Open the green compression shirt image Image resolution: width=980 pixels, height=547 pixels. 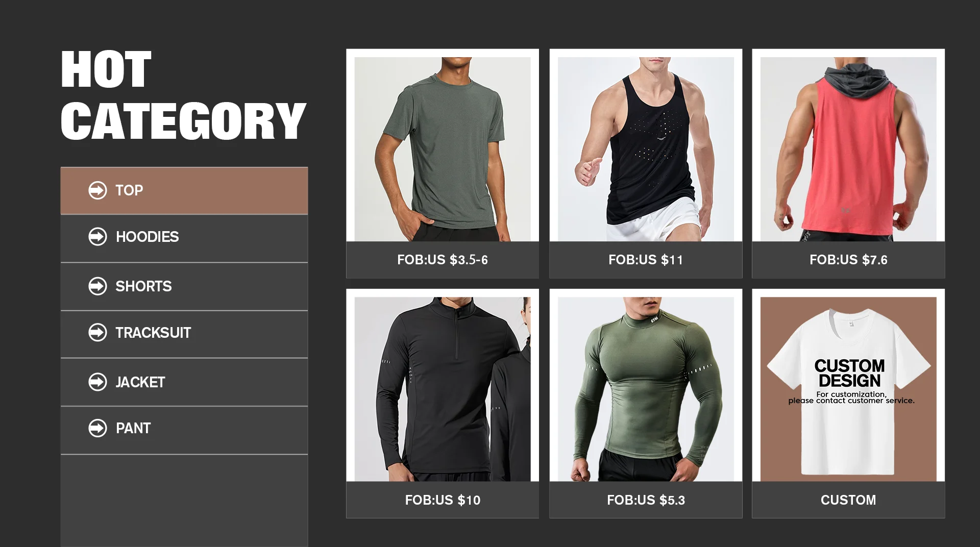click(646, 389)
